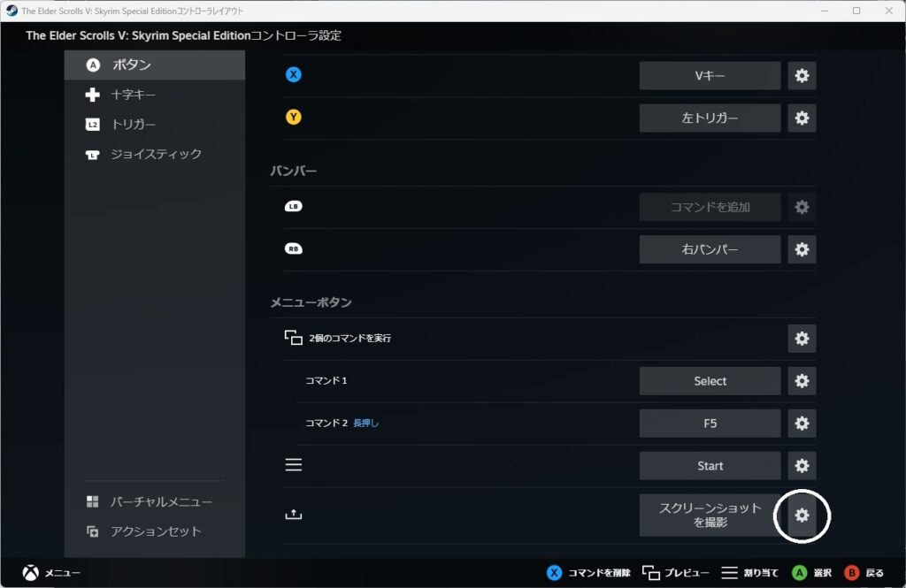Click コマンド1 label
Screen dimensions: 906x588
pos(326,380)
